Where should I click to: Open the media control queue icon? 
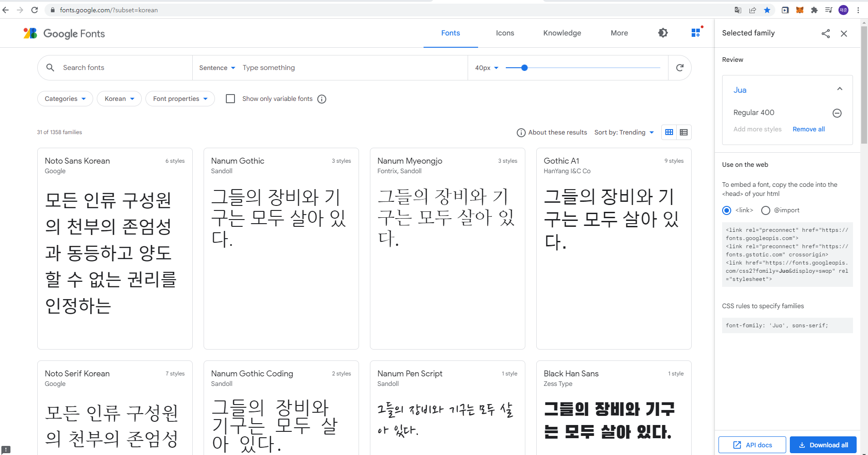pyautogui.click(x=829, y=10)
